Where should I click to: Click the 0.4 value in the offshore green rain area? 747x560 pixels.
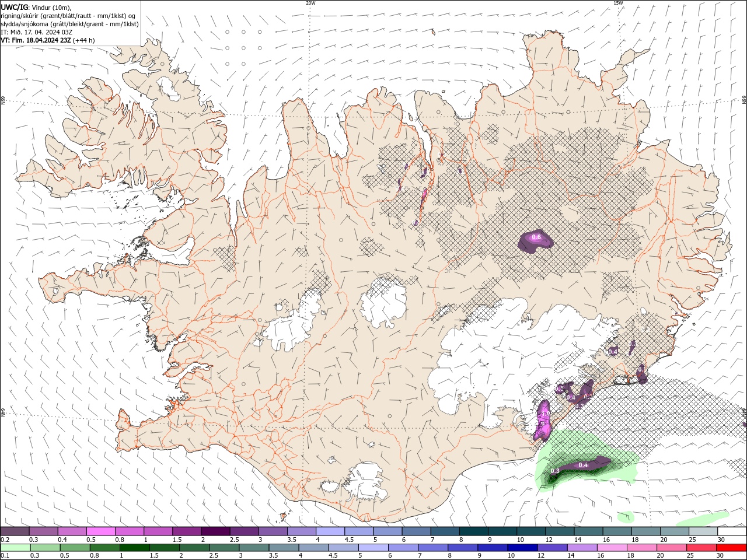(x=583, y=465)
